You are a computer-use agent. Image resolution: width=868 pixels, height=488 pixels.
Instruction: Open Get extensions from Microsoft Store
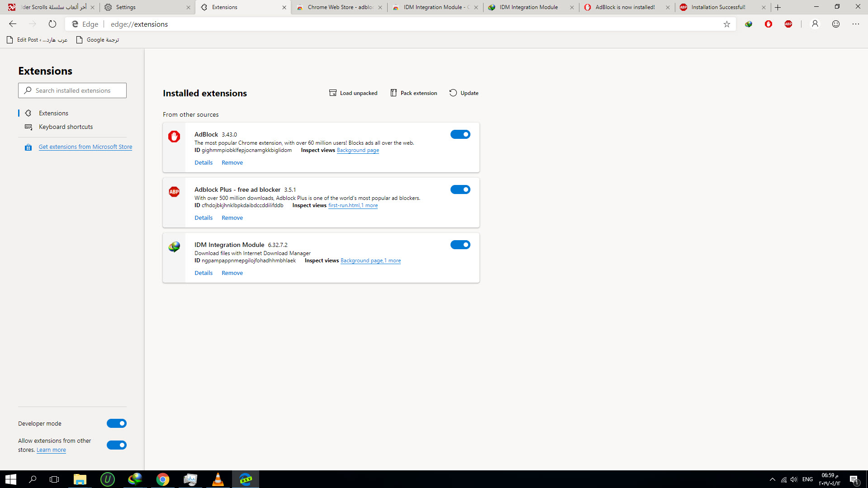(x=85, y=147)
